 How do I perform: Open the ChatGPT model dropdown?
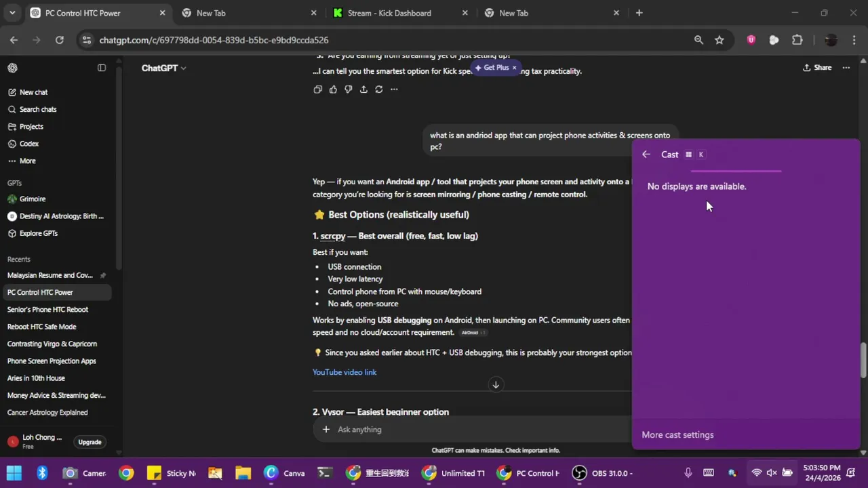163,68
